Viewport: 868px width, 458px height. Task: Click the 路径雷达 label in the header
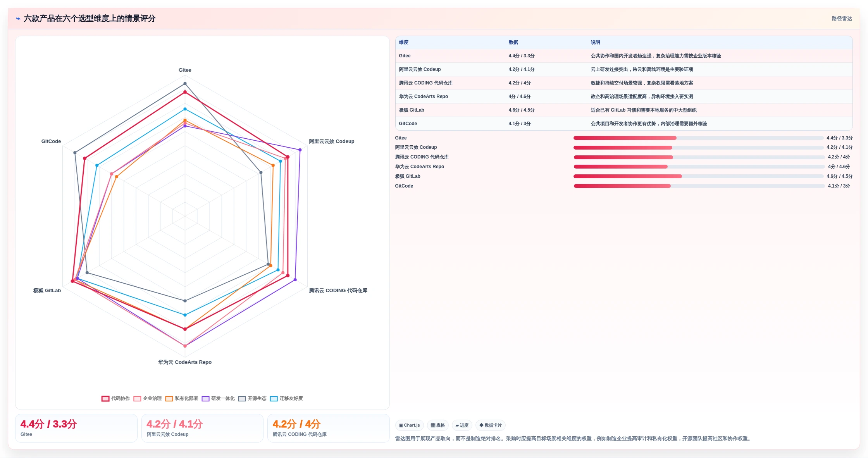pos(842,19)
